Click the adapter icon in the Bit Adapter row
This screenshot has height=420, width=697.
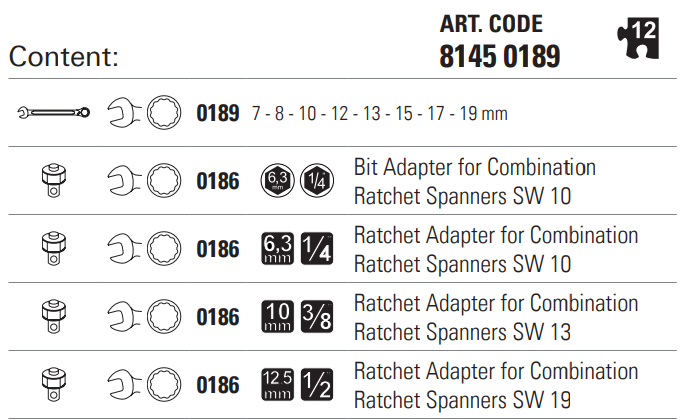point(54,181)
